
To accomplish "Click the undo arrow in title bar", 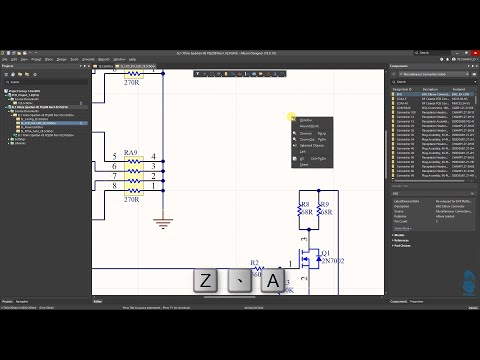I will [30, 53].
